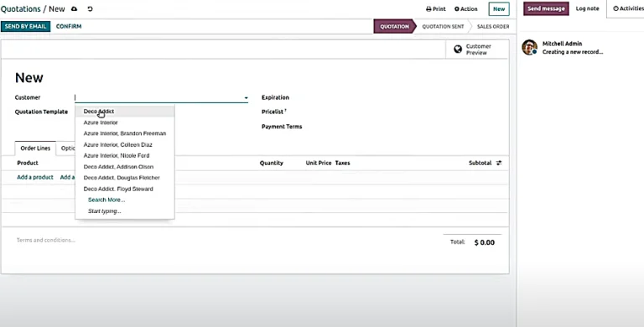Click the Quantity column header
Screen dimensions: 644x327
pos(272,163)
